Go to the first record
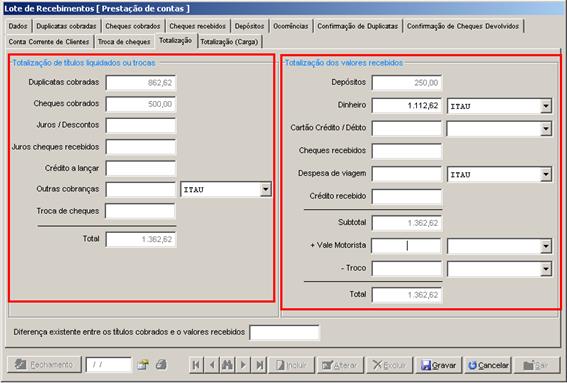The height and width of the screenshot is (383, 567). (x=196, y=365)
